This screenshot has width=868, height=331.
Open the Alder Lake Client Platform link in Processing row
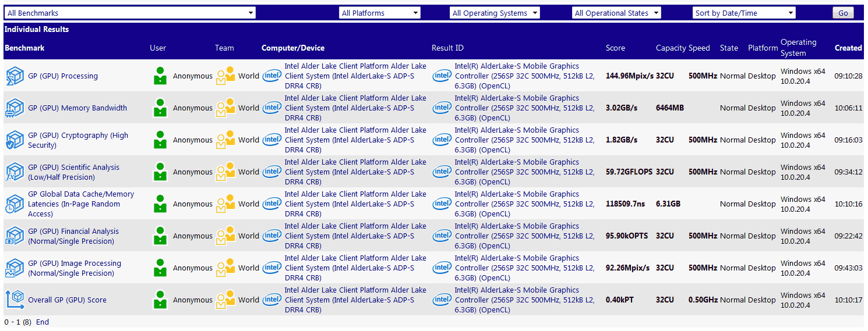click(x=355, y=76)
